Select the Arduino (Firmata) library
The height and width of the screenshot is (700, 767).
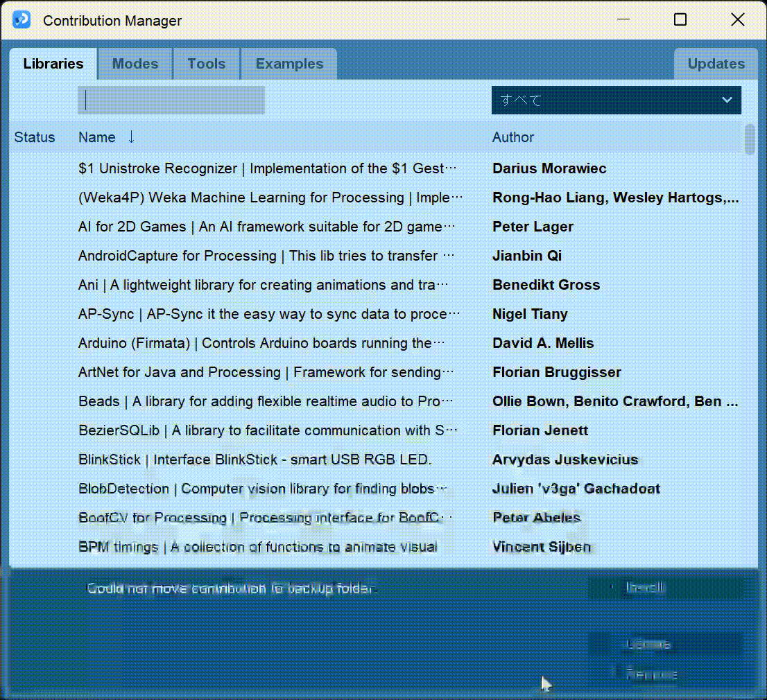(x=374, y=342)
